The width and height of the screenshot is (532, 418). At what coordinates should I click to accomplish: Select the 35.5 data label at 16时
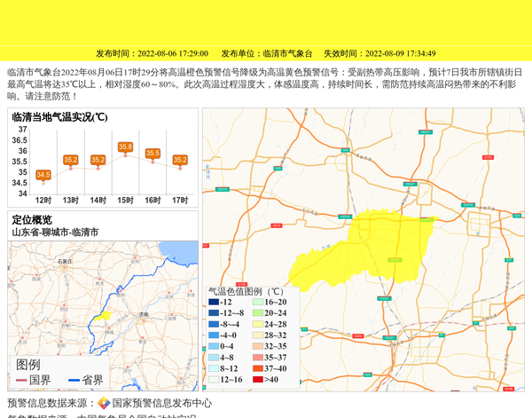pos(153,154)
